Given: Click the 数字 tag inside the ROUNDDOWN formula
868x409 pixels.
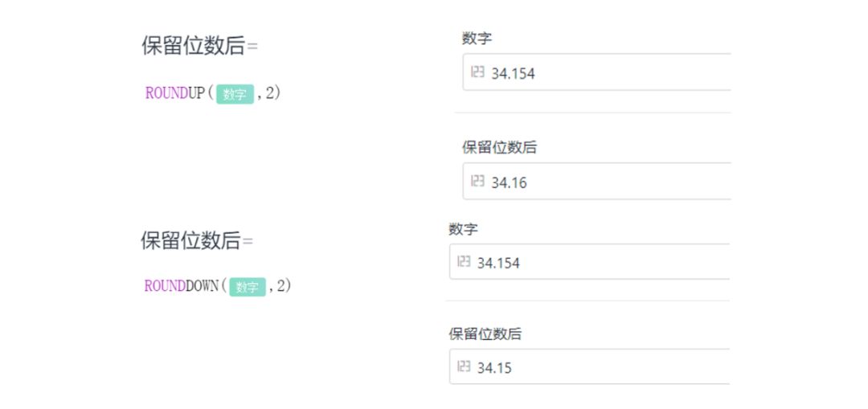Looking at the screenshot, I should 248,287.
